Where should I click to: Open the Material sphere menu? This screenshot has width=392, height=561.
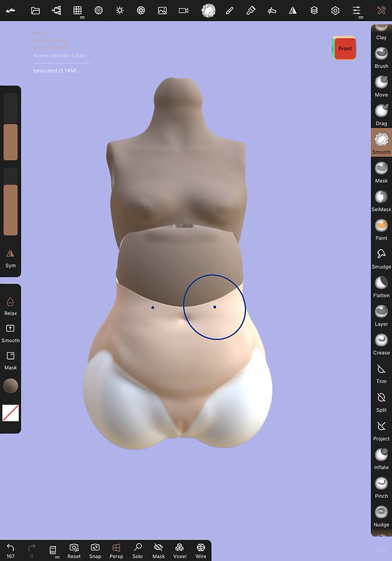click(x=99, y=11)
